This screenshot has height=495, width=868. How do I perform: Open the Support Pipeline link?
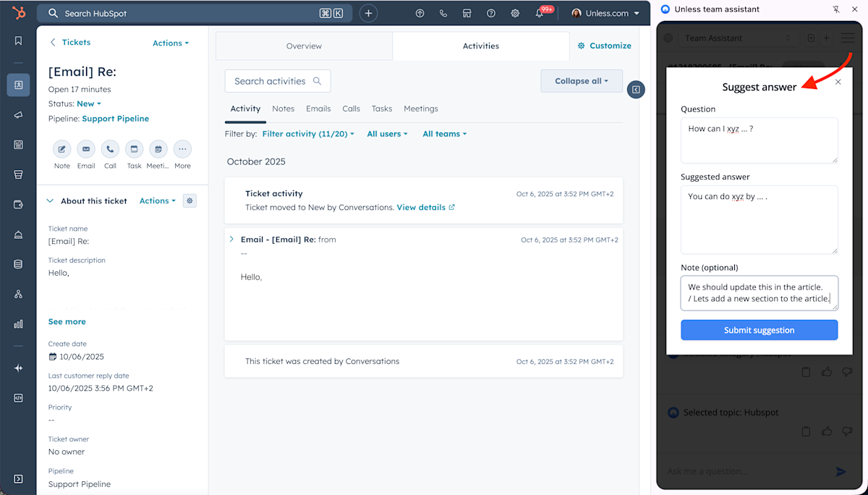pyautogui.click(x=115, y=119)
